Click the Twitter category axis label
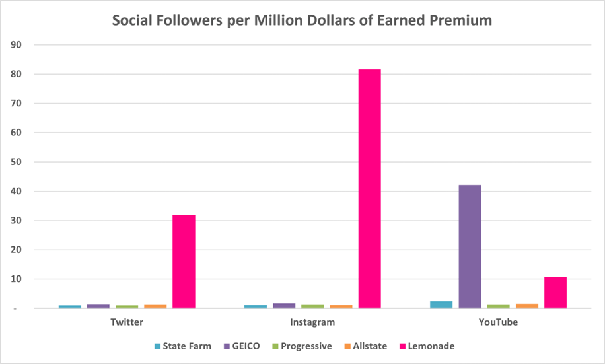 coord(126,322)
